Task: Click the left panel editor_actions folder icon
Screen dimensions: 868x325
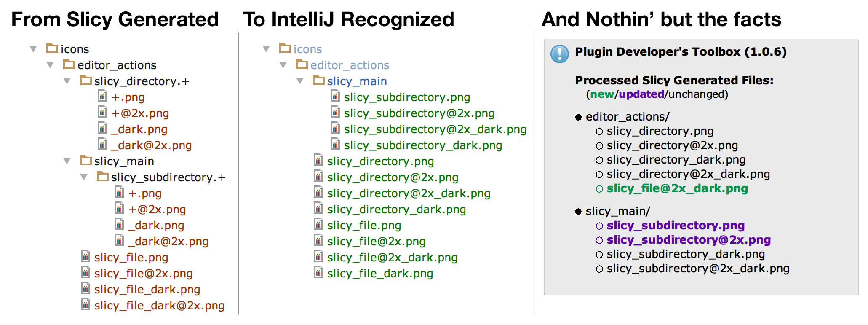Action: coord(69,64)
